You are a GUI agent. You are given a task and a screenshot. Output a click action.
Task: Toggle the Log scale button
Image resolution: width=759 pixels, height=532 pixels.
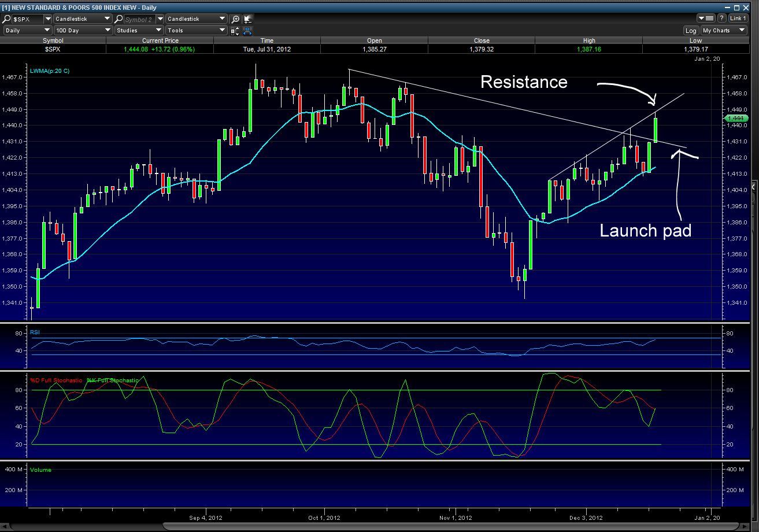tap(691, 31)
